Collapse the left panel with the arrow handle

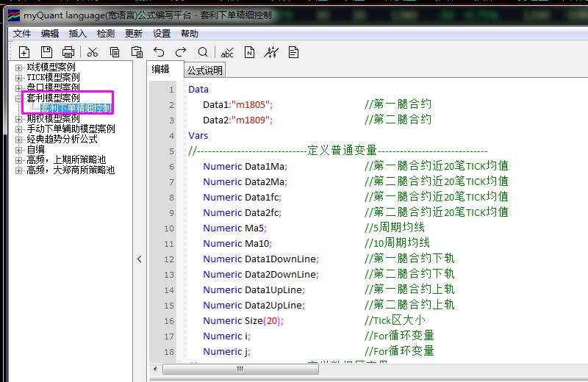pos(140,259)
